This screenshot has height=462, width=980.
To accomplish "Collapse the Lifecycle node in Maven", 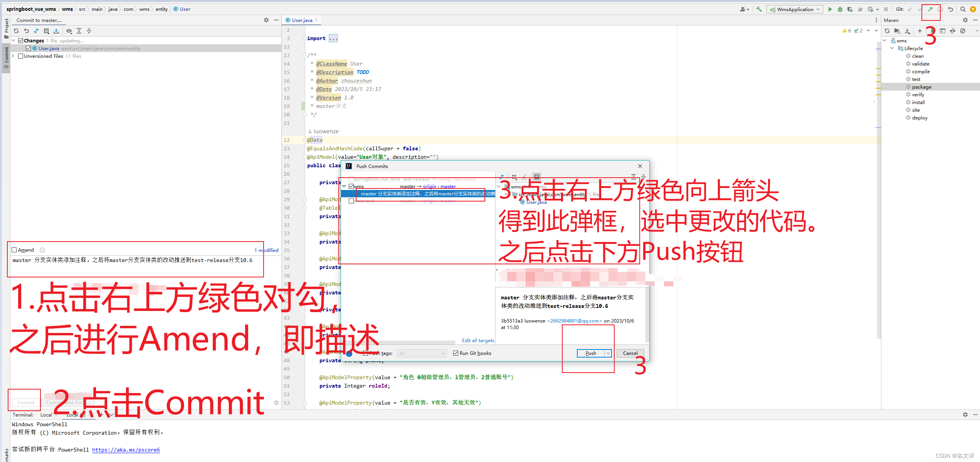I will click(x=892, y=48).
